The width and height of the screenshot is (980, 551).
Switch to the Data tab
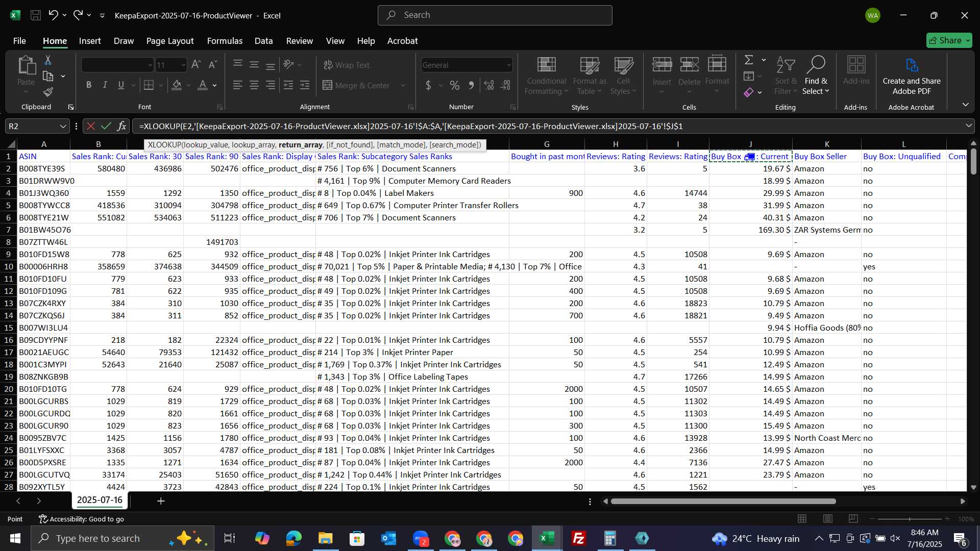pos(263,41)
